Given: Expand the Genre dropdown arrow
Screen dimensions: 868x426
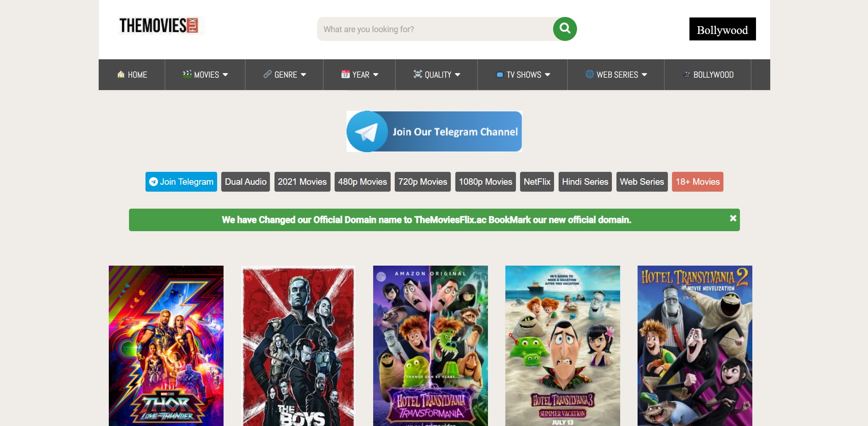Looking at the screenshot, I should click(x=303, y=74).
